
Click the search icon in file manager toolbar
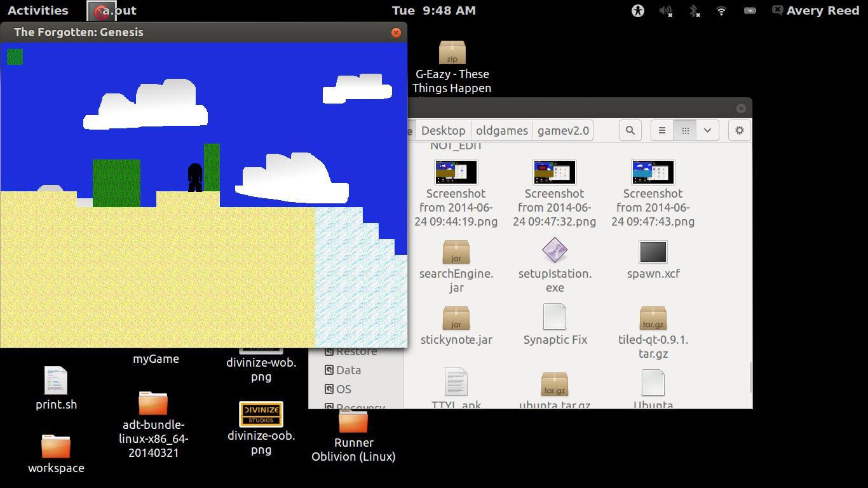pyautogui.click(x=630, y=130)
